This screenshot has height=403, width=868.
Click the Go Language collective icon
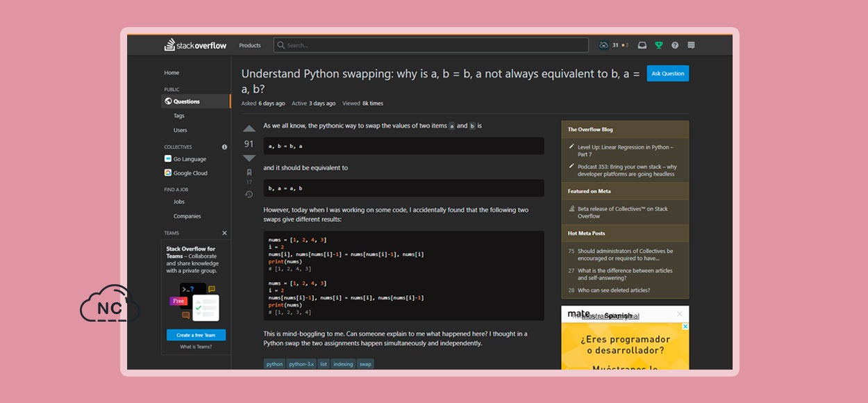pyautogui.click(x=168, y=159)
